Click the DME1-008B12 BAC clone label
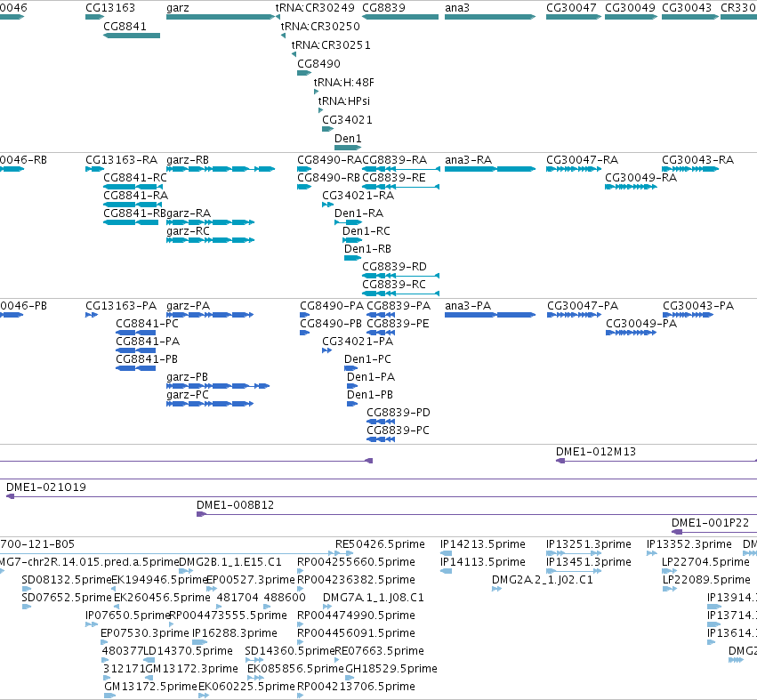 coord(235,505)
